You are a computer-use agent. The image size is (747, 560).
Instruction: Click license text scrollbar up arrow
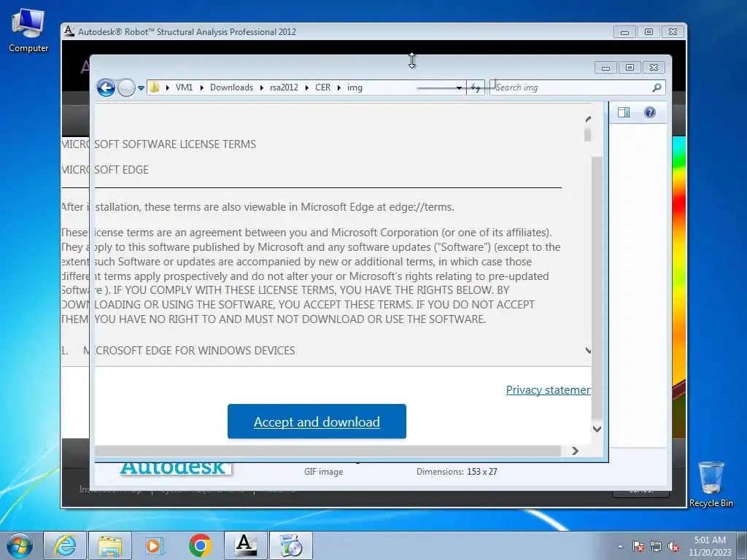588,119
